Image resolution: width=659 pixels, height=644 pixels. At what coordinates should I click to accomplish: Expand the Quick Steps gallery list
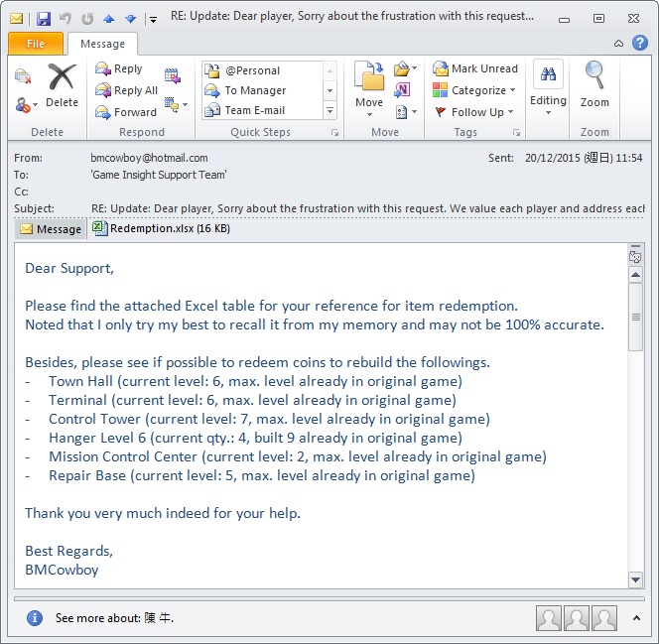pyautogui.click(x=330, y=111)
